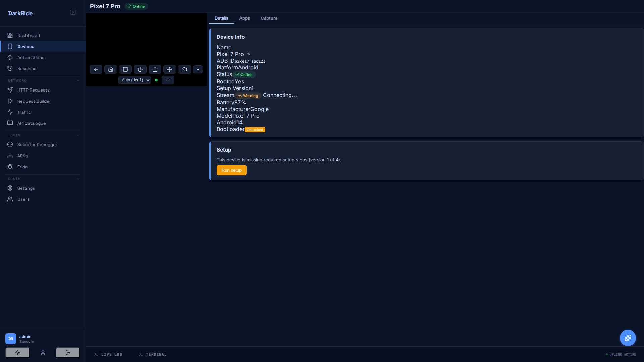Collapse the Network section
Screen dimensions: 644x362
[78, 81]
